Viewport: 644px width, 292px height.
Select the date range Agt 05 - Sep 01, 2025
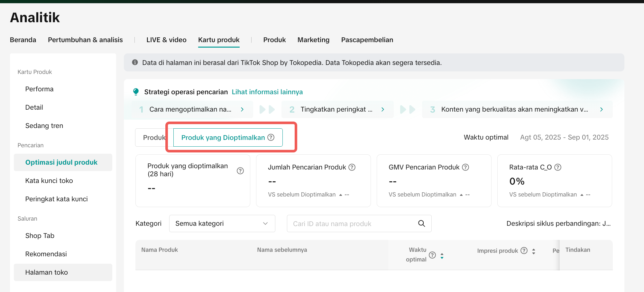click(564, 137)
